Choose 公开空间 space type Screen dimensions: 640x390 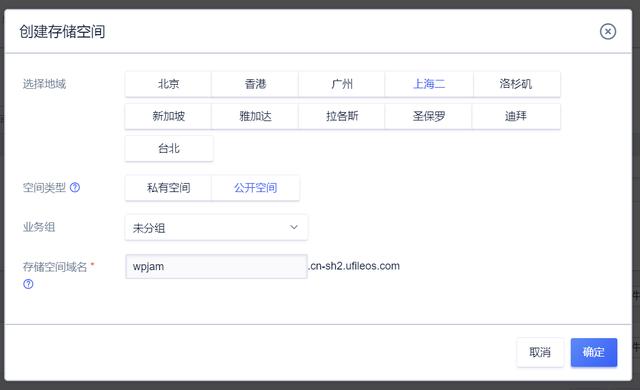click(256, 188)
